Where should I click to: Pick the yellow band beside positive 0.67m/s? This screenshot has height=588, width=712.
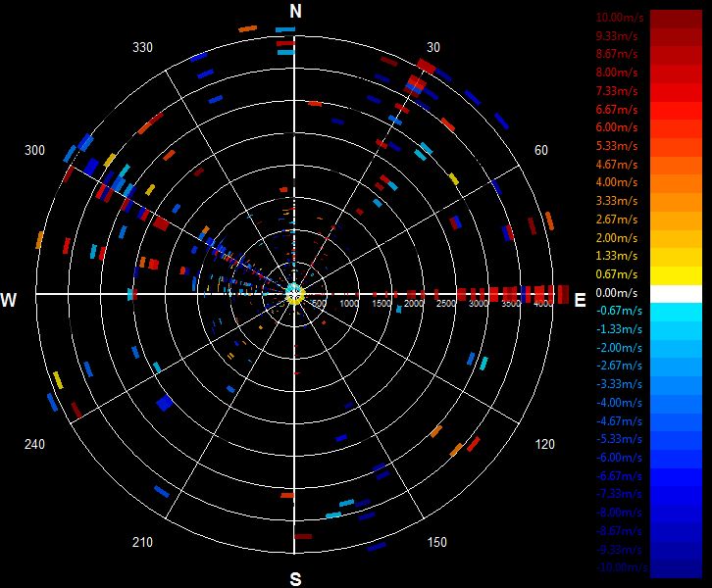[x=676, y=275]
